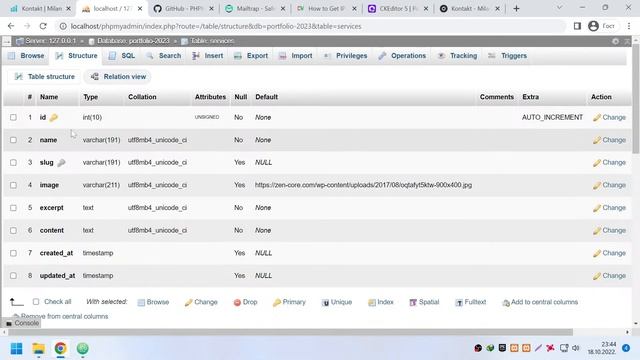
Task: Click Browse in With selected actions
Action: (153, 302)
